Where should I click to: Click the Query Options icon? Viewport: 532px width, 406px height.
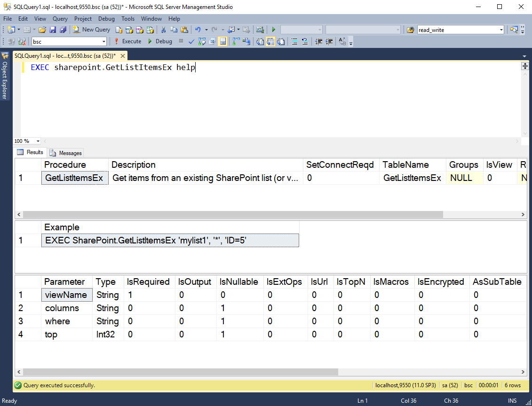[213, 41]
